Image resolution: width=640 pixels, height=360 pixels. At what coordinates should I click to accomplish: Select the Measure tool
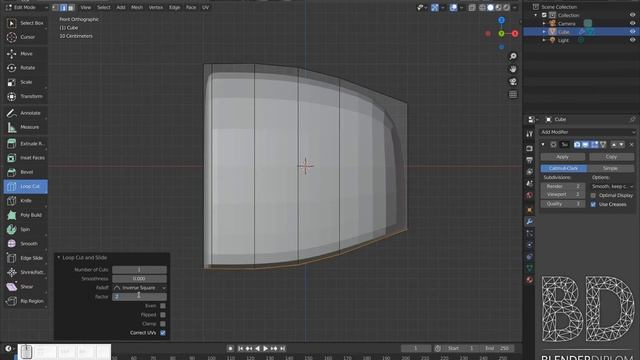(x=25, y=127)
